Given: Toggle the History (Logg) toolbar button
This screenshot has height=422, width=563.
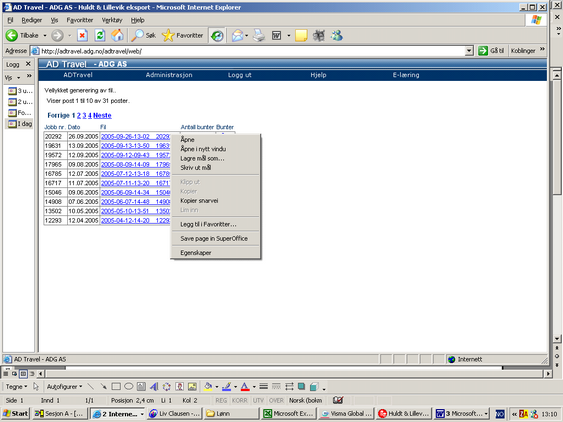Looking at the screenshot, I should click(217, 36).
